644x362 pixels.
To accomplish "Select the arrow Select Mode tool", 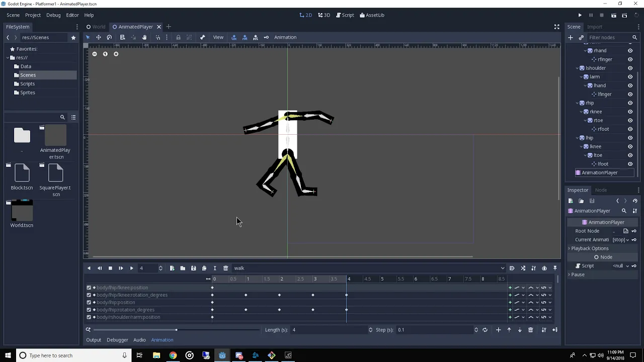I will click(x=88, y=37).
